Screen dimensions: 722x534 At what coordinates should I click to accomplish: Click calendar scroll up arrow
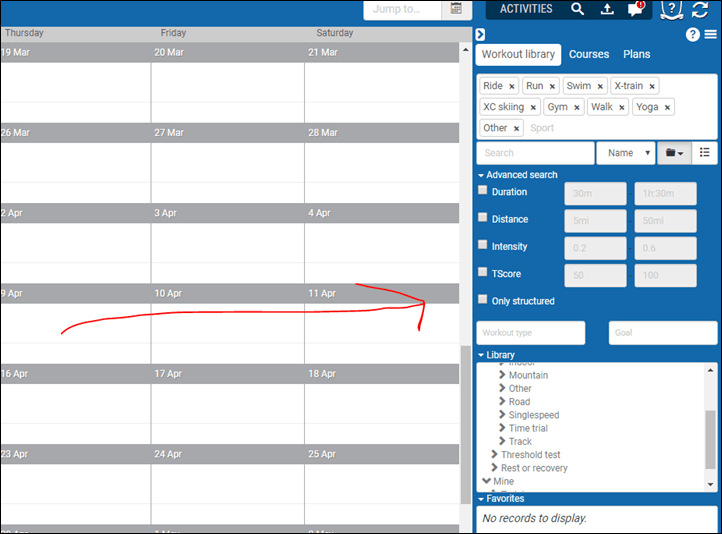pyautogui.click(x=466, y=49)
